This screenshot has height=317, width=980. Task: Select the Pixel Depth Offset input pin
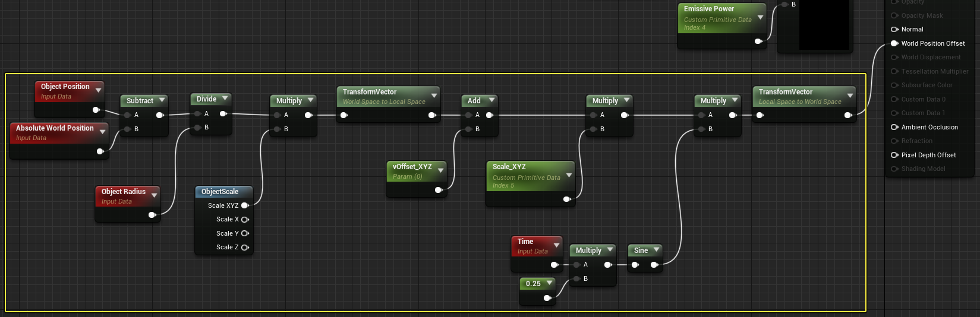(x=894, y=155)
